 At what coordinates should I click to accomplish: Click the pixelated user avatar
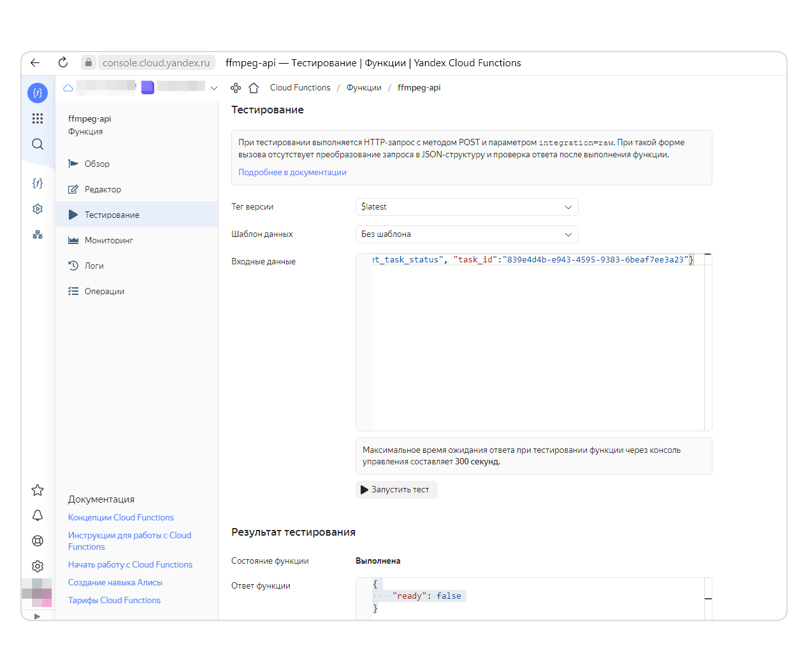click(x=37, y=593)
